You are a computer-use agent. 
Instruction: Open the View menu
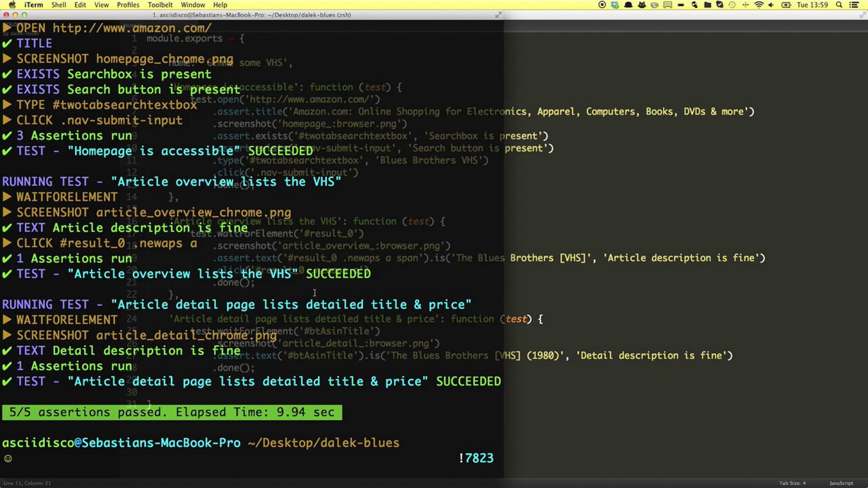click(x=101, y=5)
